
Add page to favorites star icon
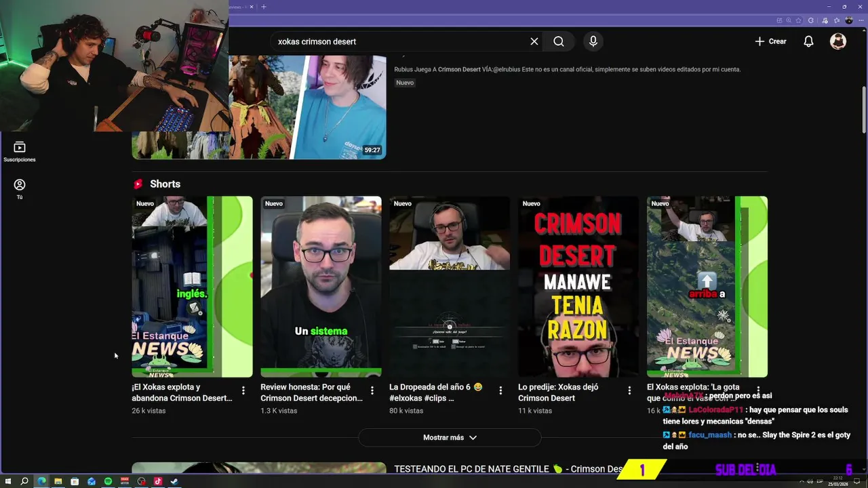click(x=798, y=20)
